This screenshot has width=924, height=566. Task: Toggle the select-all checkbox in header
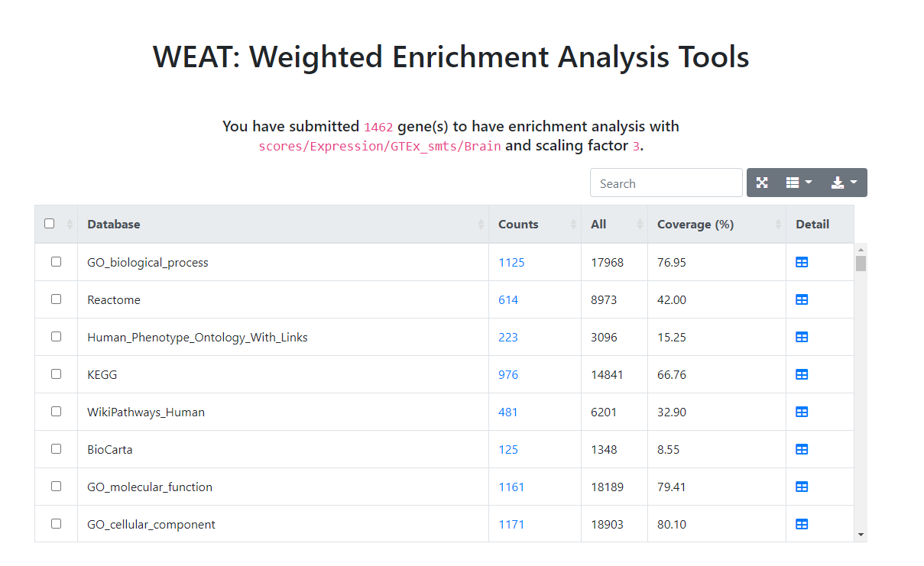pyautogui.click(x=50, y=224)
